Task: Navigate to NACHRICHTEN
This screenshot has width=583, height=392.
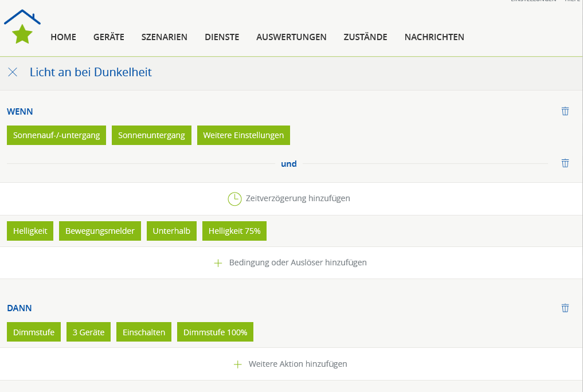Action: click(x=434, y=37)
